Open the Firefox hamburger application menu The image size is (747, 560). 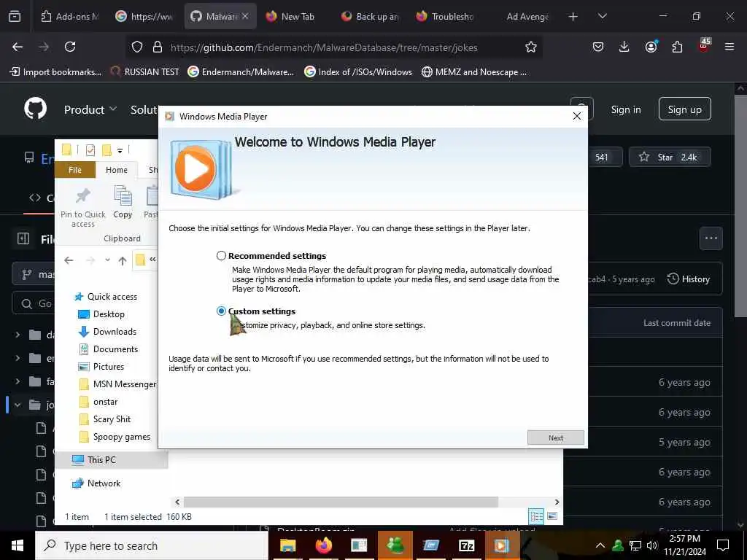coord(729,47)
